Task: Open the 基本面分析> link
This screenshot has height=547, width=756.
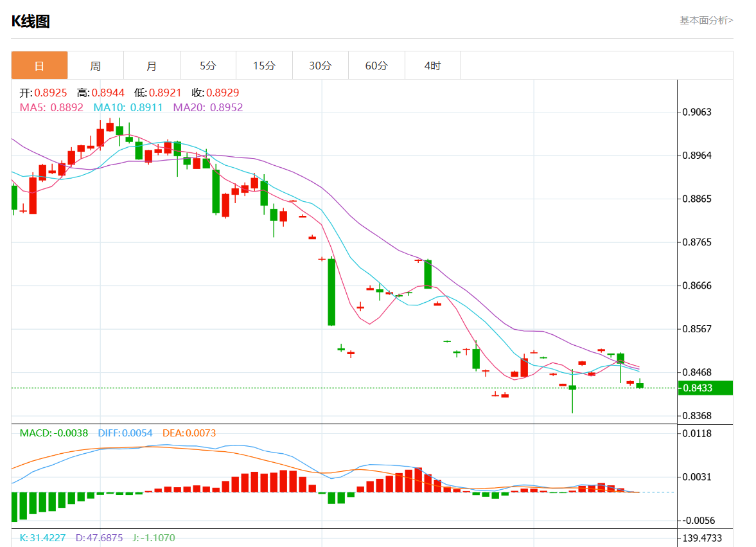Action: [707, 21]
